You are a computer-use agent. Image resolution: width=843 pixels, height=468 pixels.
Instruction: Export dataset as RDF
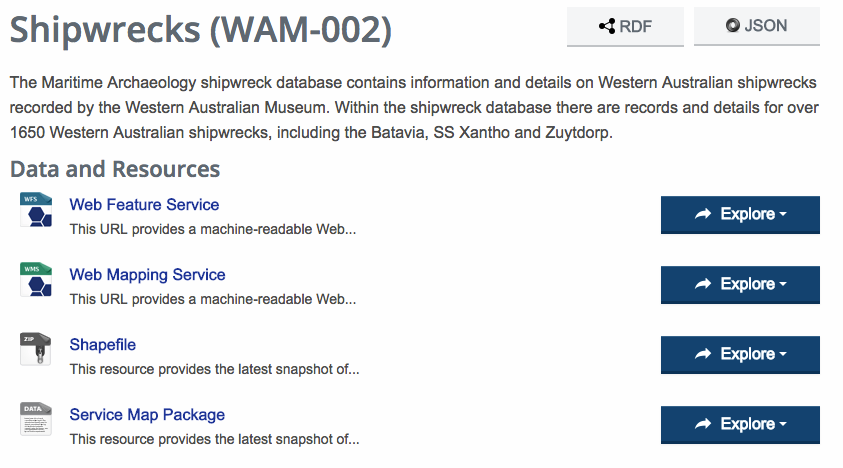tap(625, 26)
